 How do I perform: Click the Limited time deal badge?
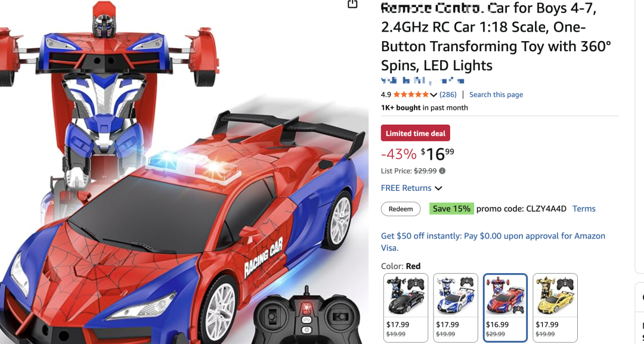click(x=416, y=134)
